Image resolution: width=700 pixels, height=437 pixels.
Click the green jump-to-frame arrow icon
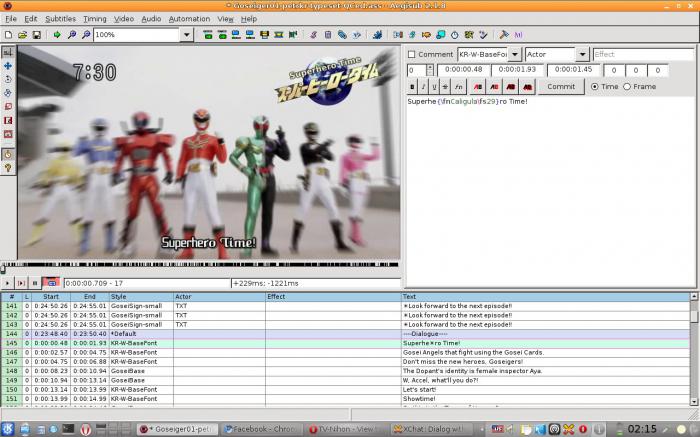tap(57, 34)
